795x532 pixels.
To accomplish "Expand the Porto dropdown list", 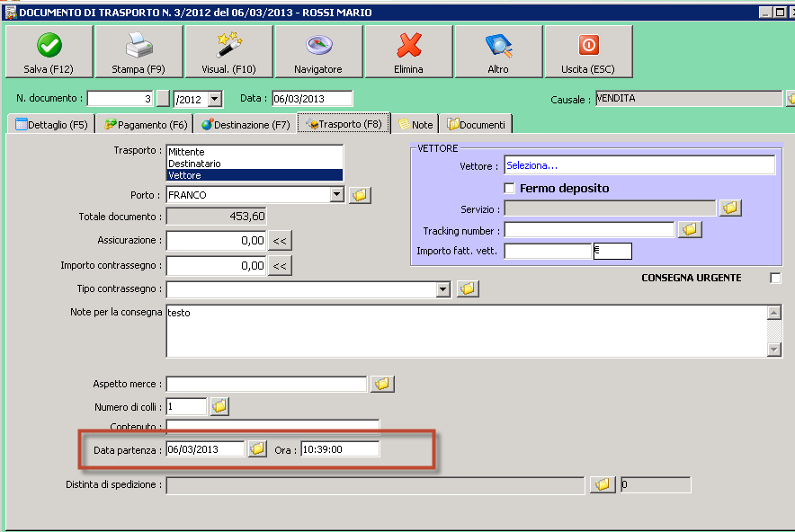I will [x=337, y=195].
